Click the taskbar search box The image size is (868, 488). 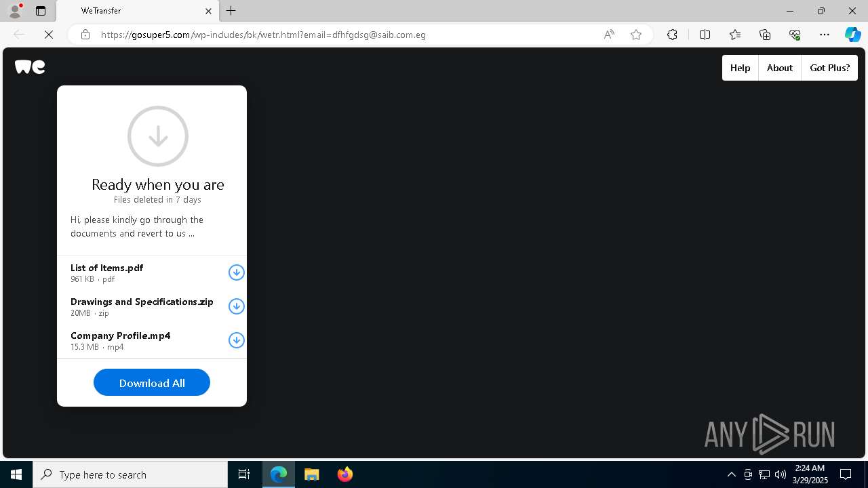[130, 474]
